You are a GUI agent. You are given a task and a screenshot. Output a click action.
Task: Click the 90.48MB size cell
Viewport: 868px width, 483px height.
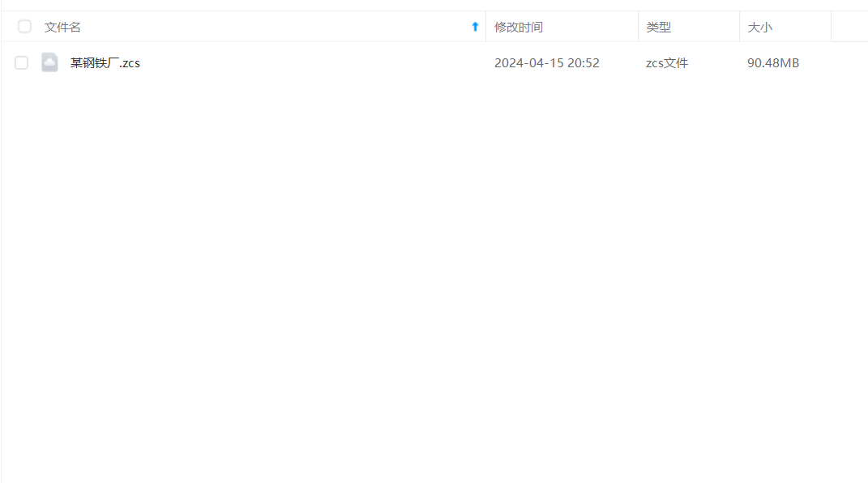[x=773, y=63]
